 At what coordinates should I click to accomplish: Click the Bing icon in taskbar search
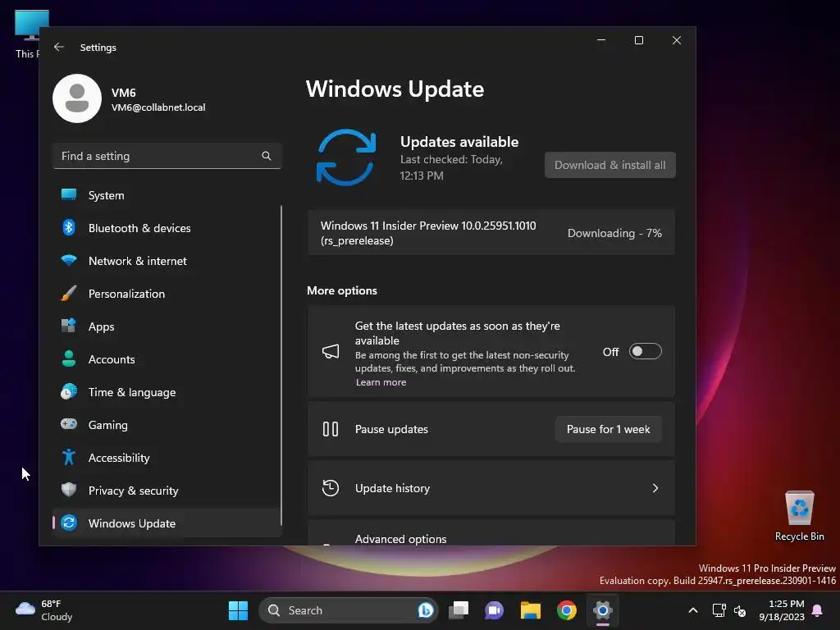[x=426, y=610]
